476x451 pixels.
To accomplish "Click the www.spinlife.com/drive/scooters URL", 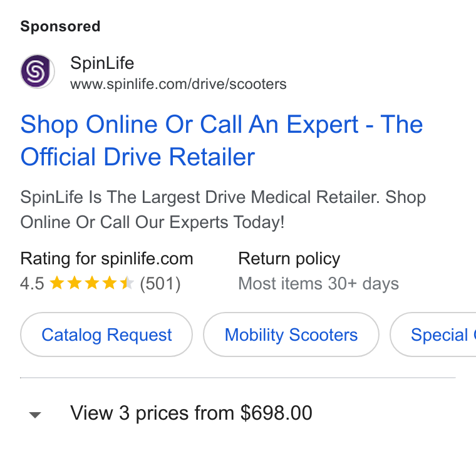I will pos(178,84).
